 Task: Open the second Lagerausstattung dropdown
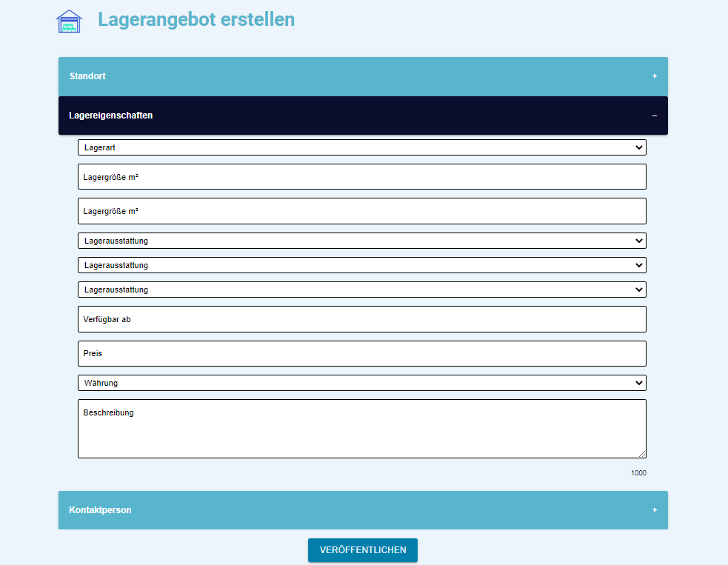362,265
